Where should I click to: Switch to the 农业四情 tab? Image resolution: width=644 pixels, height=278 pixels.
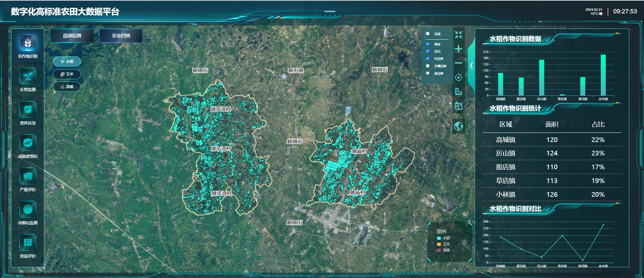click(x=121, y=36)
